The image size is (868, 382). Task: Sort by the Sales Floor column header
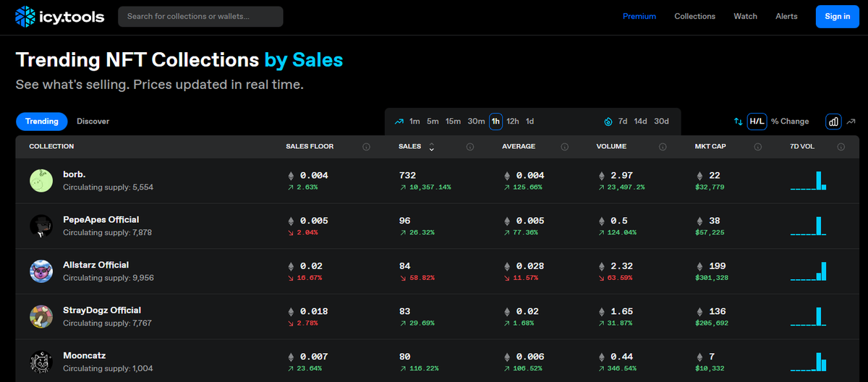(x=310, y=147)
